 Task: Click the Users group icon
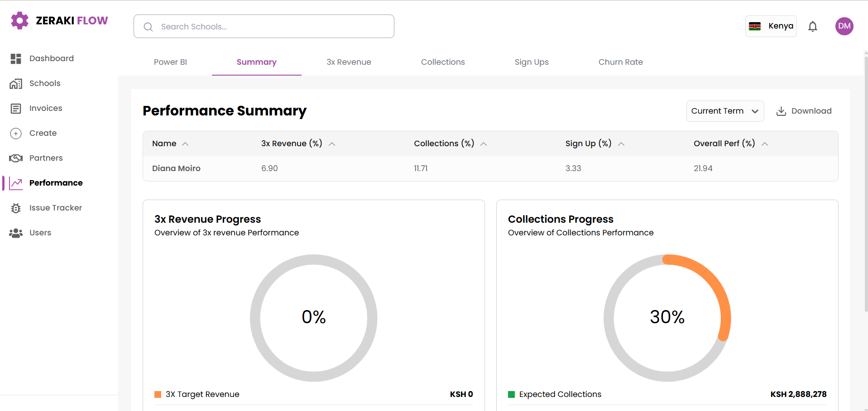[x=16, y=233]
